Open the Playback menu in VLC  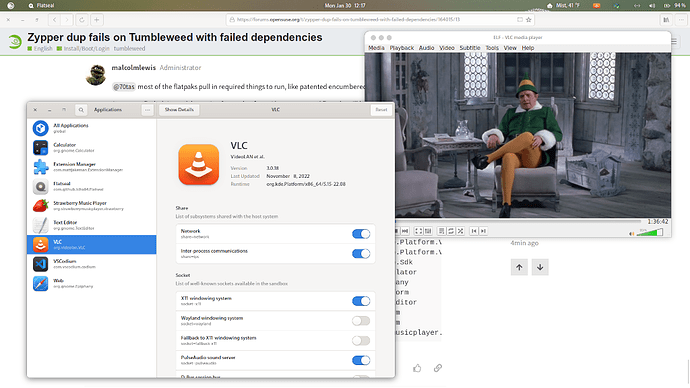point(401,48)
